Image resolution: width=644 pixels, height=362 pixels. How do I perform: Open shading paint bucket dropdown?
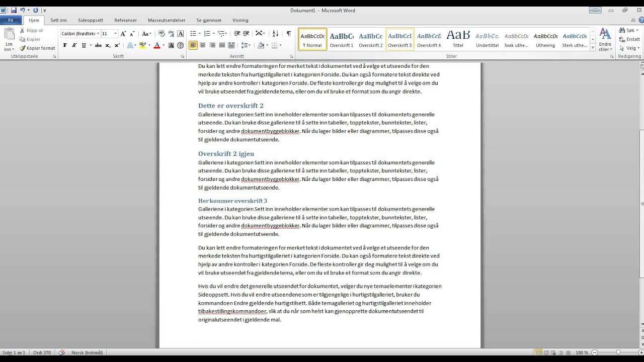click(267, 45)
